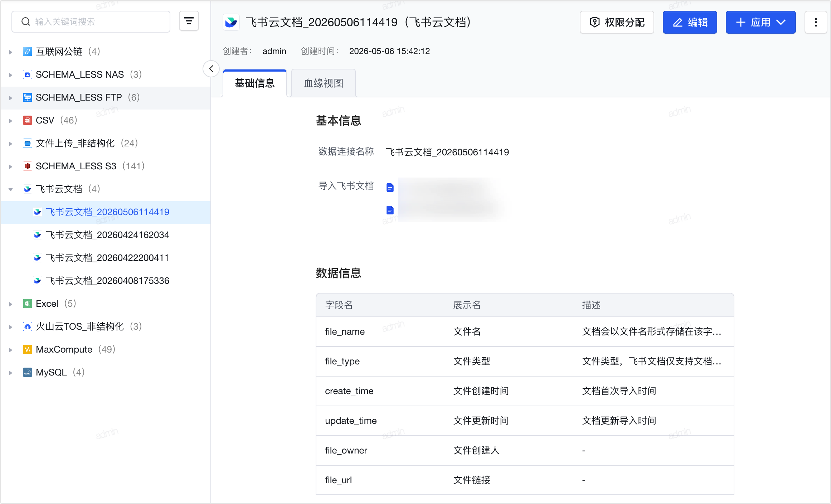The width and height of the screenshot is (831, 504).
Task: Select the file_url field cell
Action: tap(338, 480)
